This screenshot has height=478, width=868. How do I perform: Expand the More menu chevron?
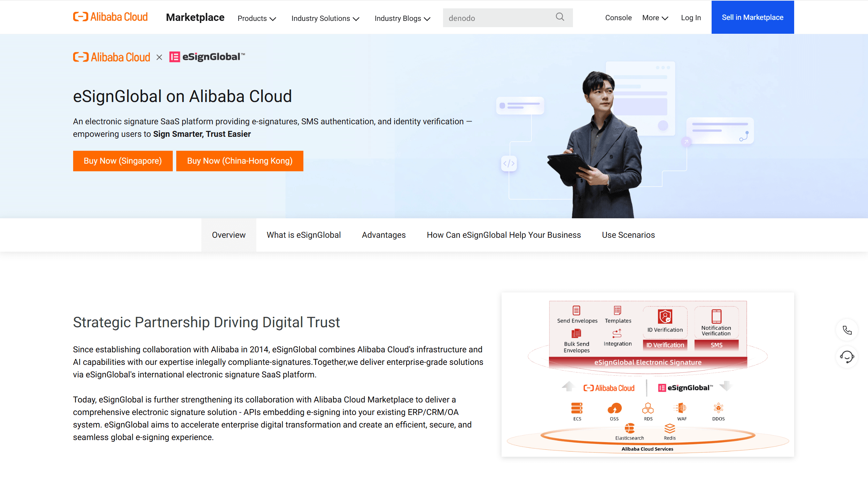click(x=665, y=18)
